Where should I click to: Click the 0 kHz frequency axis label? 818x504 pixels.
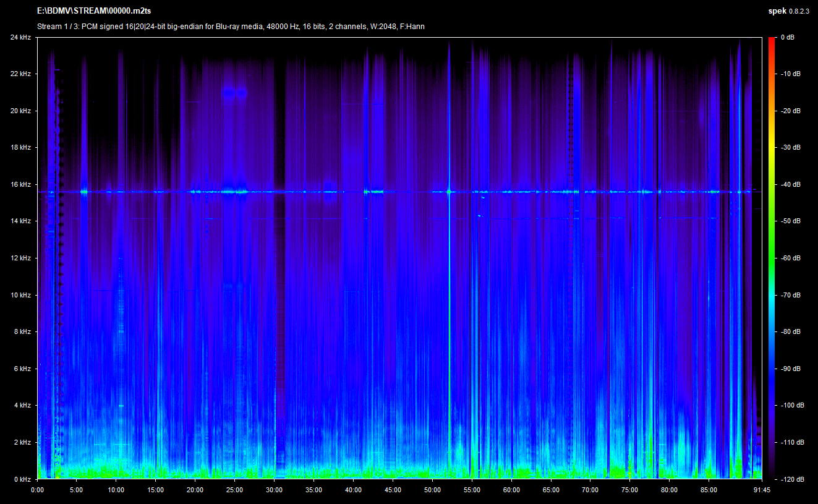pos(22,479)
